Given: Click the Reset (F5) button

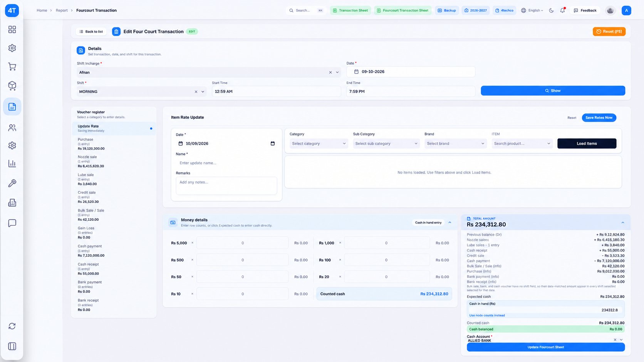Looking at the screenshot, I should 609,32.
